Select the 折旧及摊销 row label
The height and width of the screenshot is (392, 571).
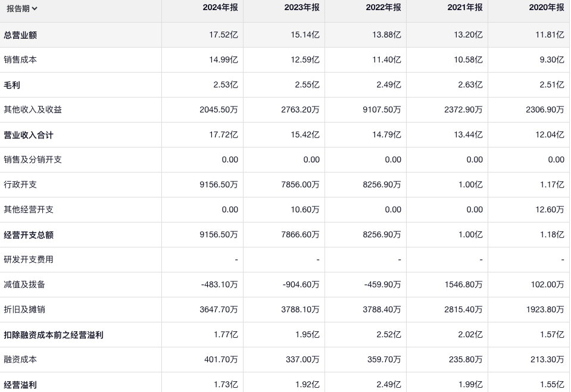[24, 310]
